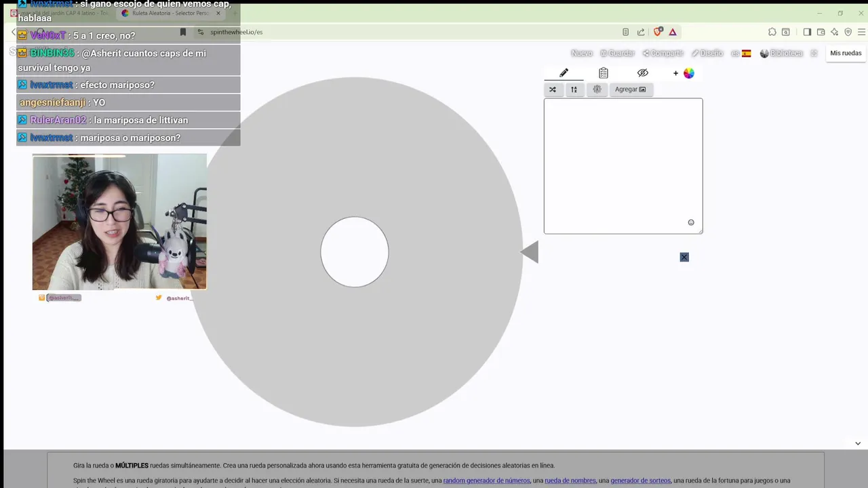Click inside the entries text area
The image size is (868, 488).
coord(623,166)
